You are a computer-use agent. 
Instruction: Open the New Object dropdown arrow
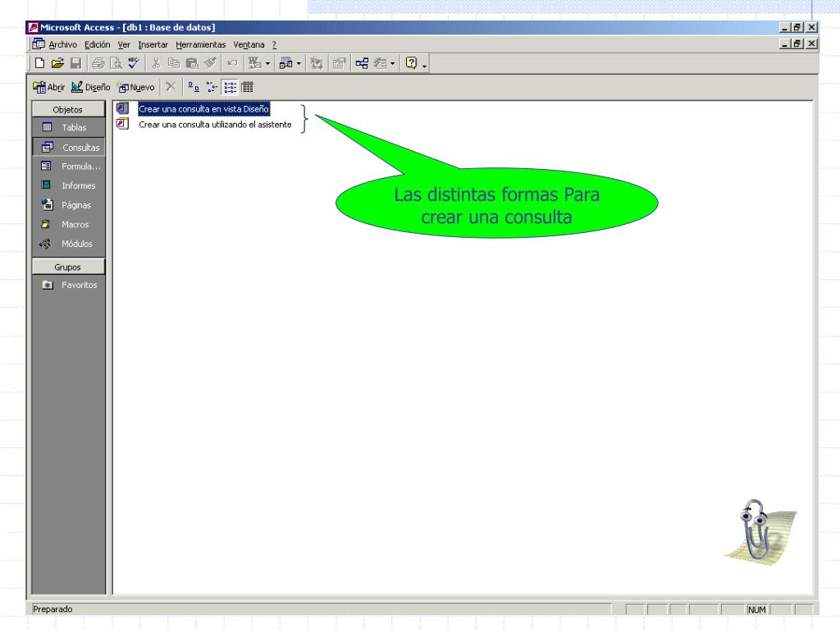pyautogui.click(x=393, y=64)
